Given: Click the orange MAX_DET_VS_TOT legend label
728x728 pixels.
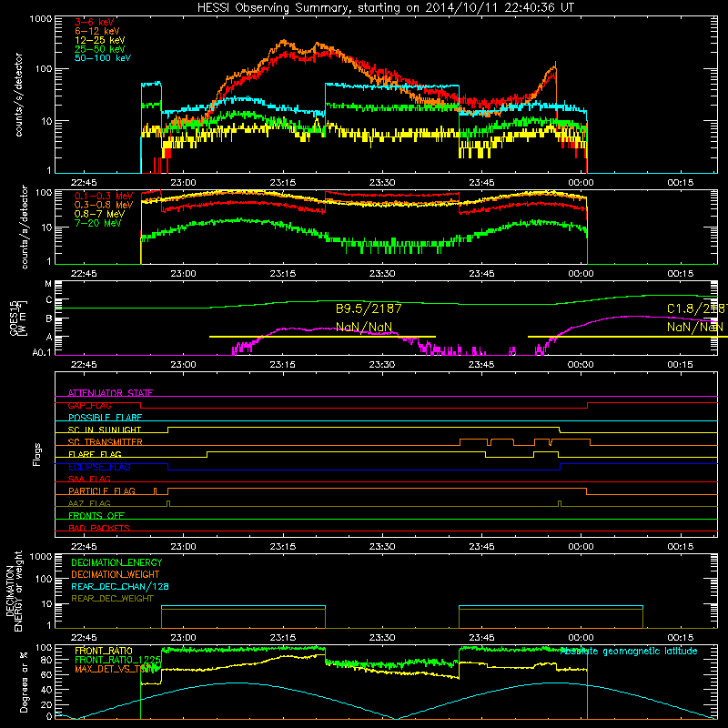Looking at the screenshot, I should pos(113,669).
